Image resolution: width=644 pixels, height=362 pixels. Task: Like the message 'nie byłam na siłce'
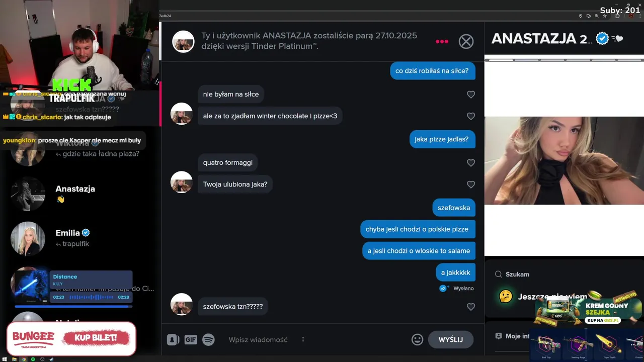click(471, 95)
